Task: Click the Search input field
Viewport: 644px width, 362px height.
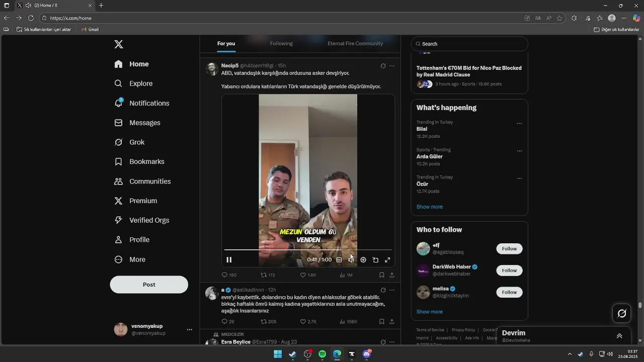Action: click(469, 44)
